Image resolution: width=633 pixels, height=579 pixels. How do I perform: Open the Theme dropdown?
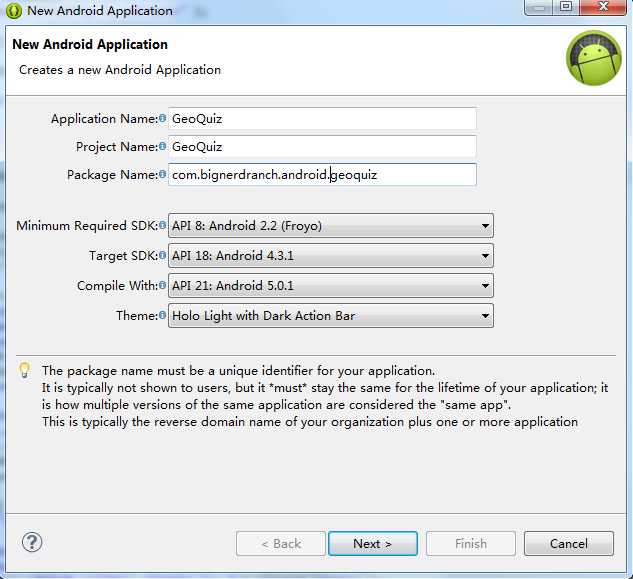click(331, 316)
